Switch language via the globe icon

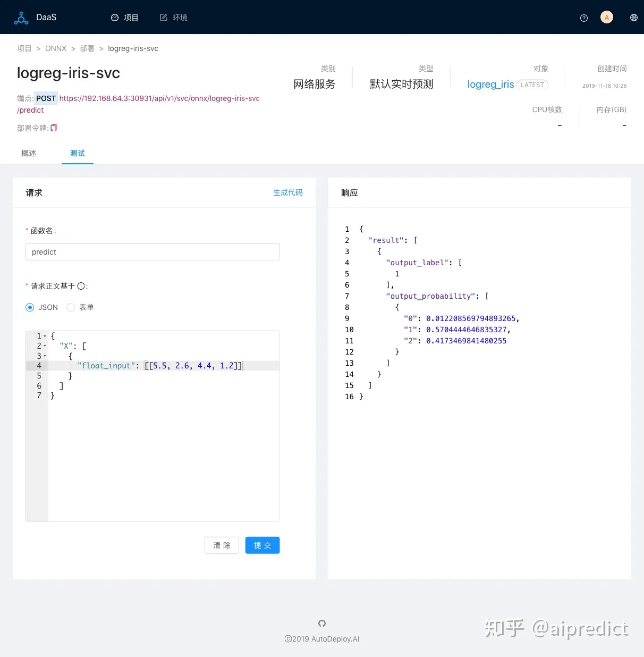[633, 17]
